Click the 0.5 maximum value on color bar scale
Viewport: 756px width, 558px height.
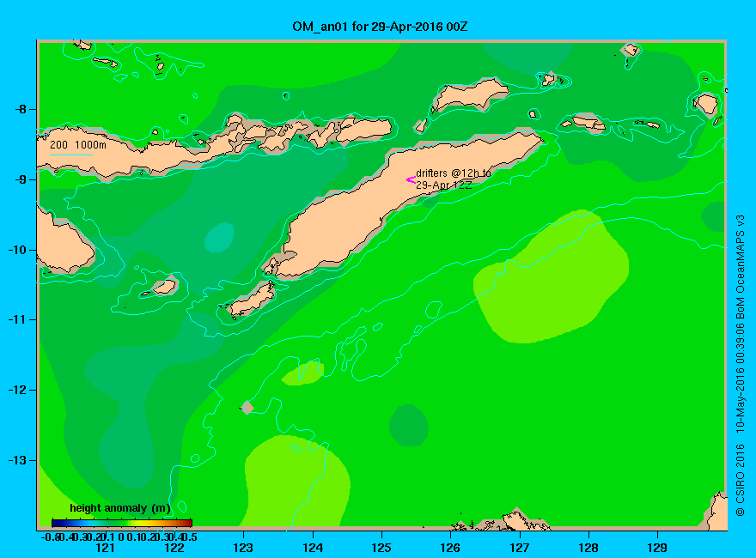[190, 537]
